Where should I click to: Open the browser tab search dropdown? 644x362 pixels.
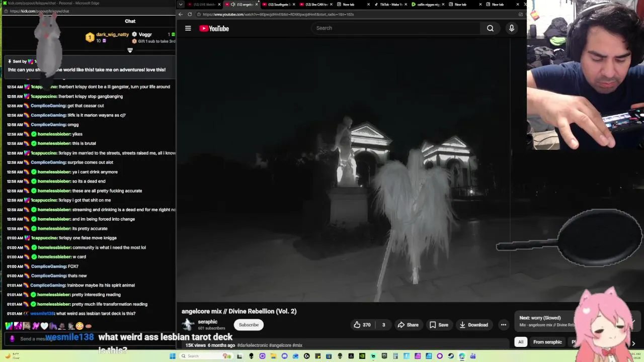(181, 5)
